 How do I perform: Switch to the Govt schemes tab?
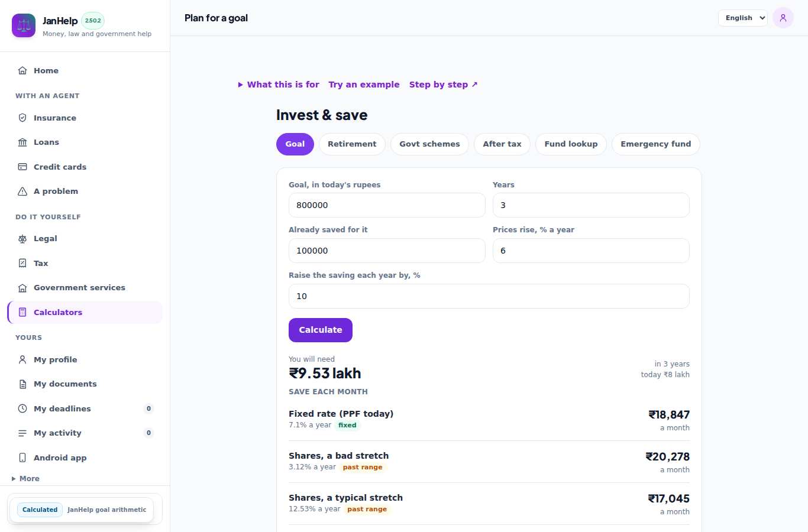[x=429, y=144]
